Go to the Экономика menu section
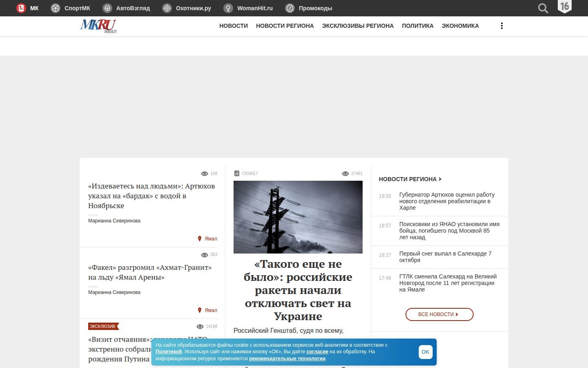This screenshot has width=588, height=368. 460,26
